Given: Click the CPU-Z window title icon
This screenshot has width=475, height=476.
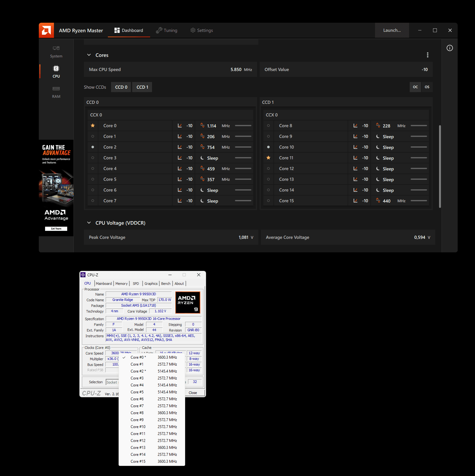Looking at the screenshot, I should coord(83,275).
